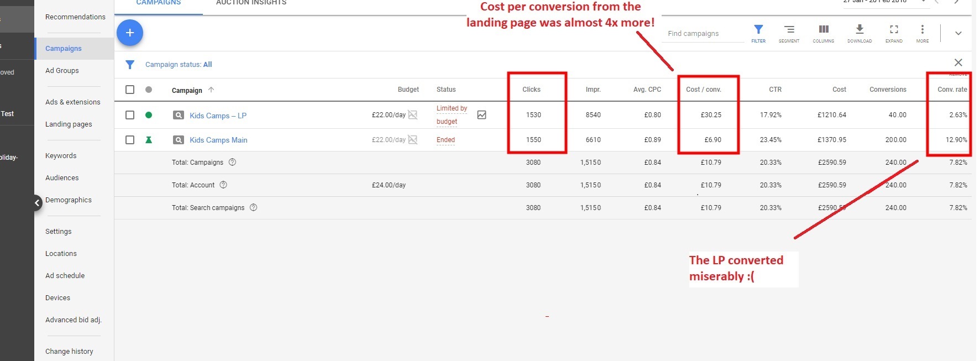Select the Kids Camps – LP checkbox
The image size is (980, 361).
click(130, 115)
